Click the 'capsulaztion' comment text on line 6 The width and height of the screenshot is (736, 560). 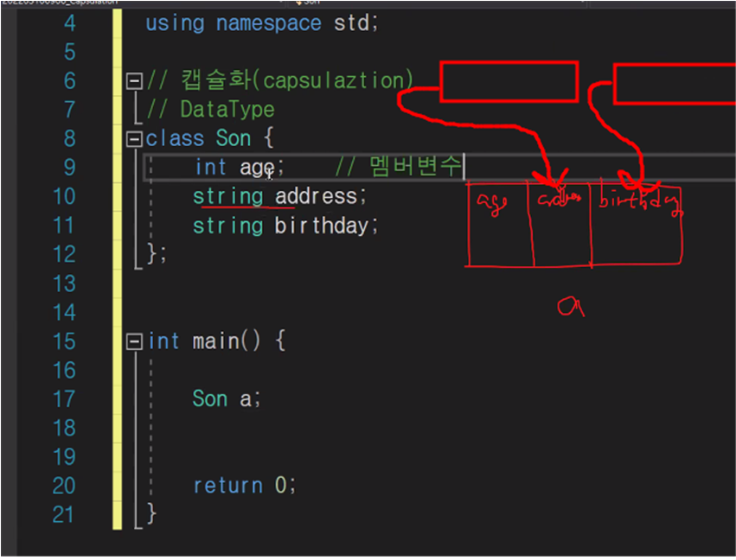(x=333, y=80)
